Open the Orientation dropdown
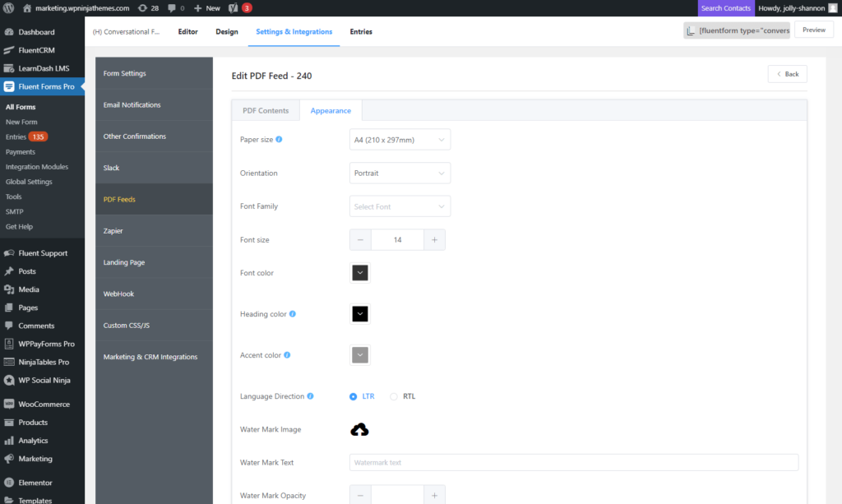 [400, 173]
